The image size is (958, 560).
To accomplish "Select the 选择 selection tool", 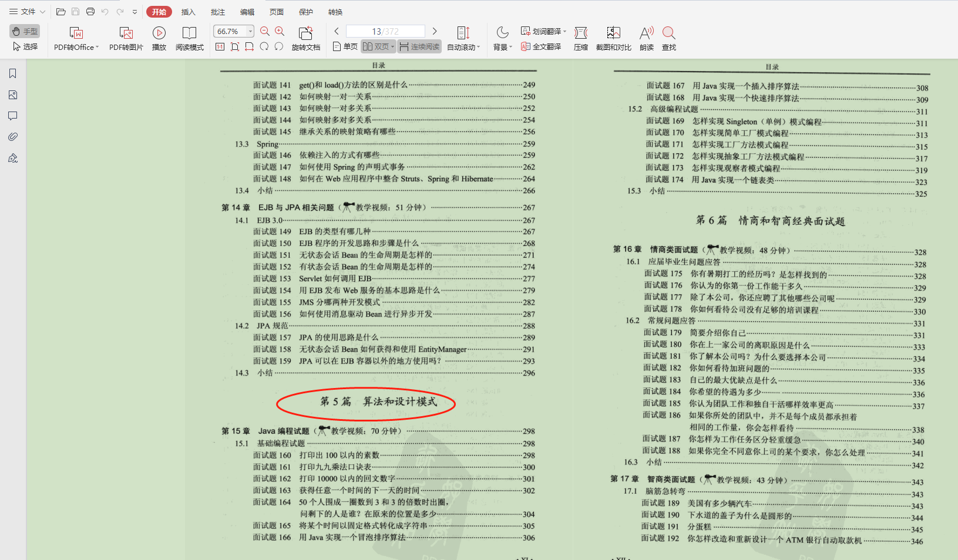I will point(25,46).
